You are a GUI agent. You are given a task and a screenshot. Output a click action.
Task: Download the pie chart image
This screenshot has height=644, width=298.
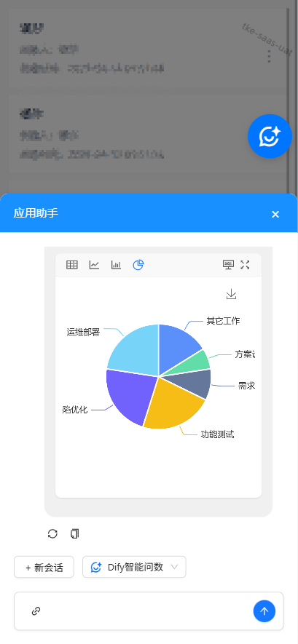(232, 294)
